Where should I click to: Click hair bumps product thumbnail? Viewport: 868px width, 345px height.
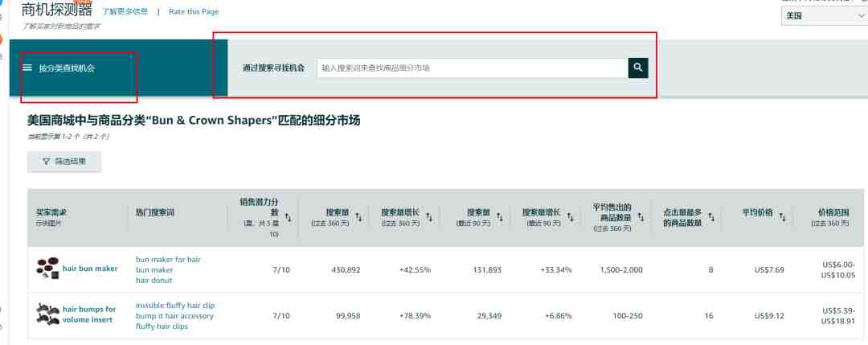(x=48, y=314)
